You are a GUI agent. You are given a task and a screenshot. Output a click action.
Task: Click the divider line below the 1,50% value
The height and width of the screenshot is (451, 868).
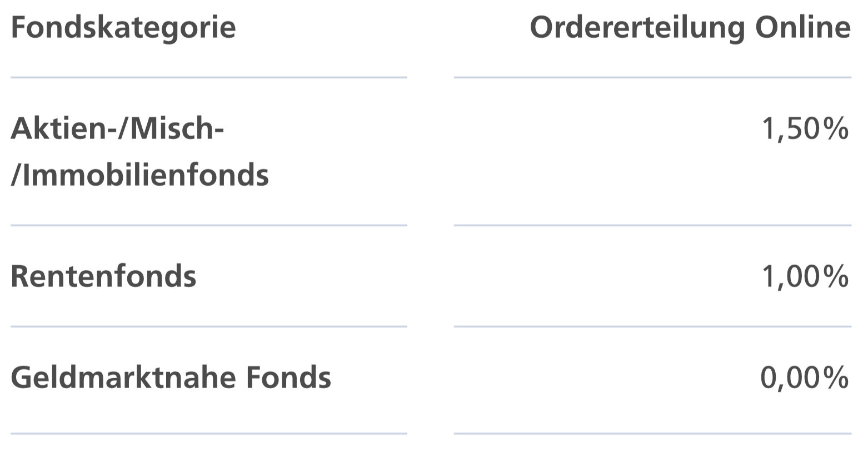[652, 225]
